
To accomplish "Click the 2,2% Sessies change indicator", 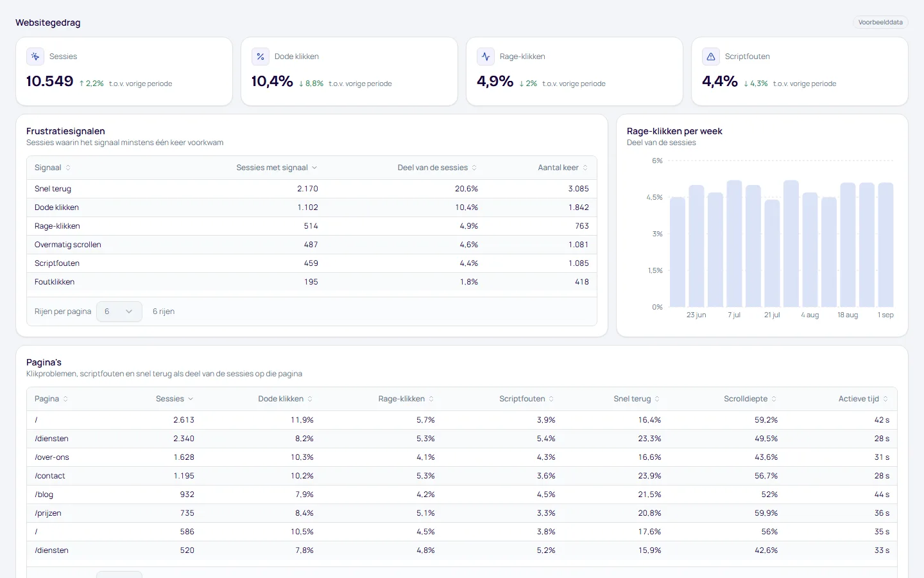I will click(91, 83).
